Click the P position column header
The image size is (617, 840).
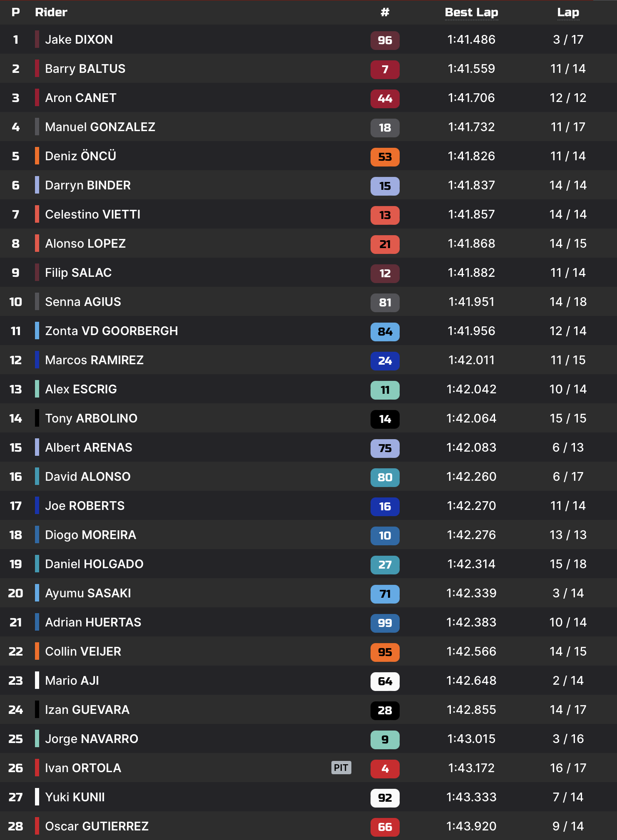pos(16,12)
